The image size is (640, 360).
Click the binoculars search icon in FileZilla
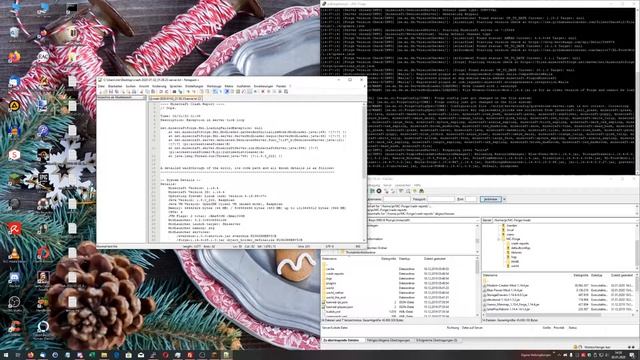click(x=421, y=191)
